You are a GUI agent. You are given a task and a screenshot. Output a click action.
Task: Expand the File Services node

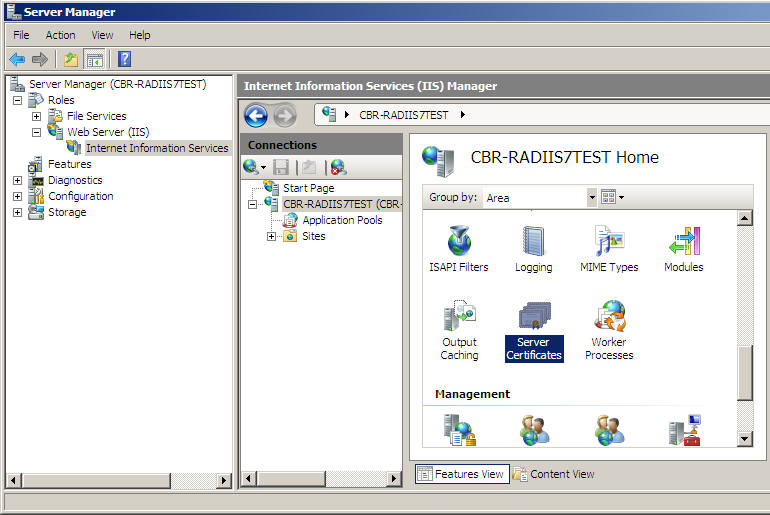36,116
